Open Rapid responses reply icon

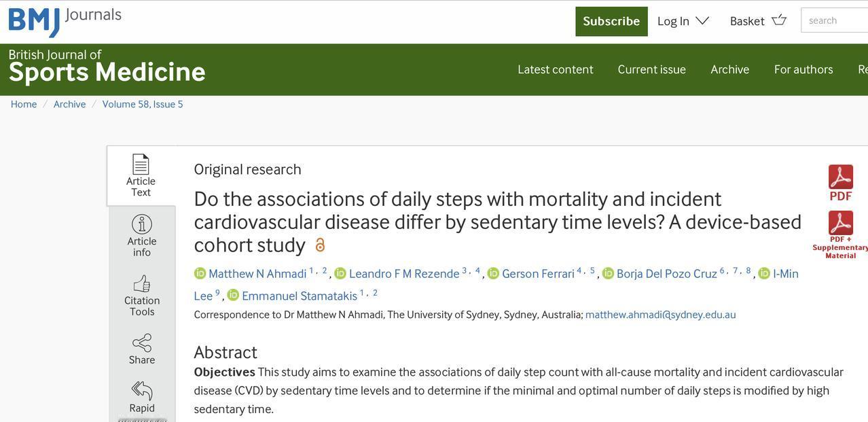[x=142, y=391]
